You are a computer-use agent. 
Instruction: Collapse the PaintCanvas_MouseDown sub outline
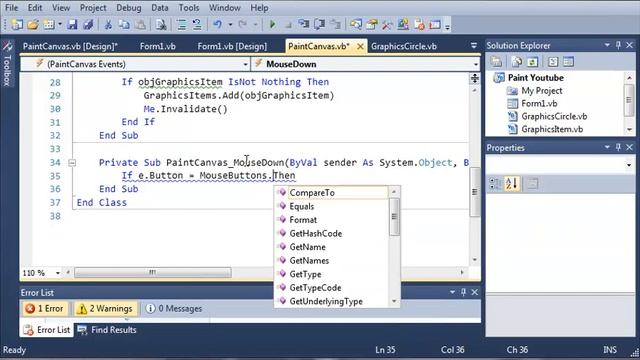pos(72,163)
